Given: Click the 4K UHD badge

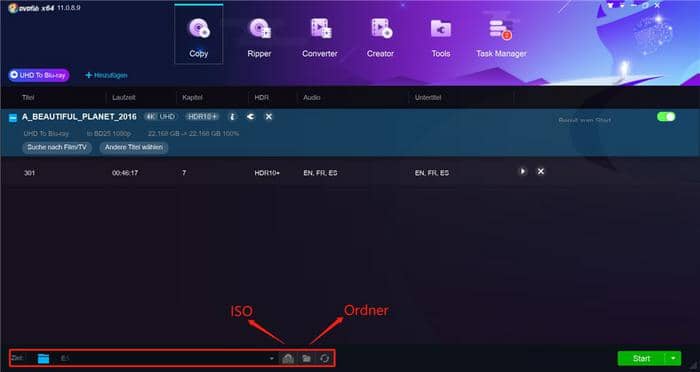Looking at the screenshot, I should point(160,117).
